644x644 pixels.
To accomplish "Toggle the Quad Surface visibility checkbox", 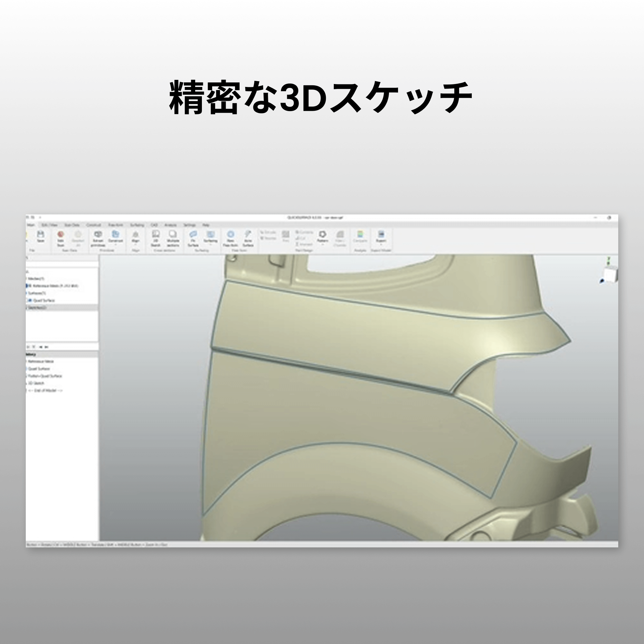I will [x=31, y=300].
